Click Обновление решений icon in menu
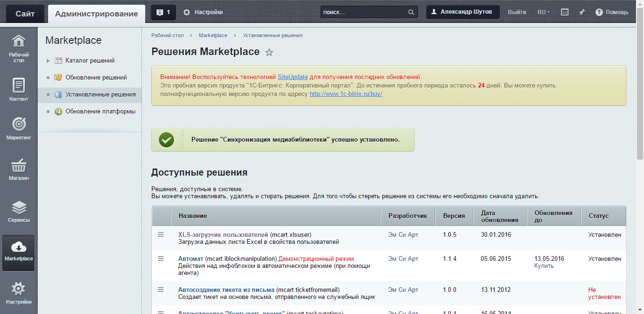 [x=58, y=78]
